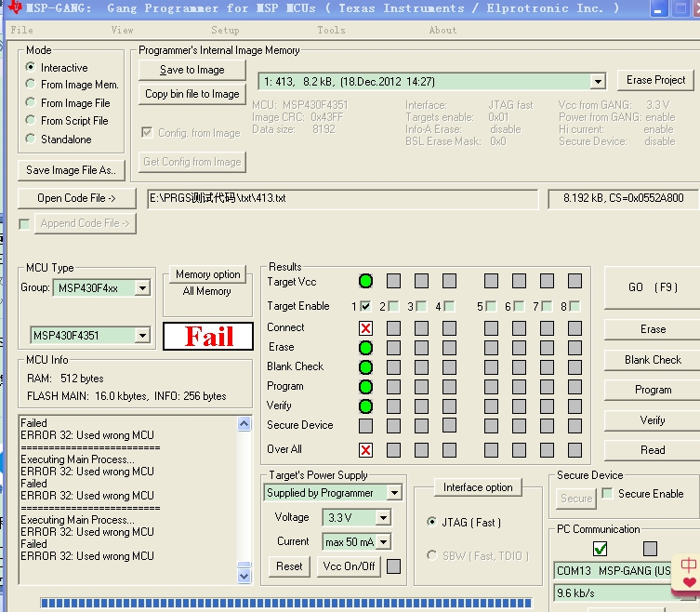This screenshot has height=612, width=700.
Task: Click the red X Over All status for target 1
Action: pos(365,450)
